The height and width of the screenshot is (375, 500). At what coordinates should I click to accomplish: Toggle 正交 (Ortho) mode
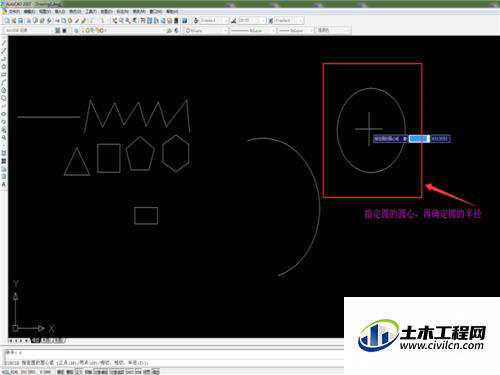pyautogui.click(x=79, y=372)
